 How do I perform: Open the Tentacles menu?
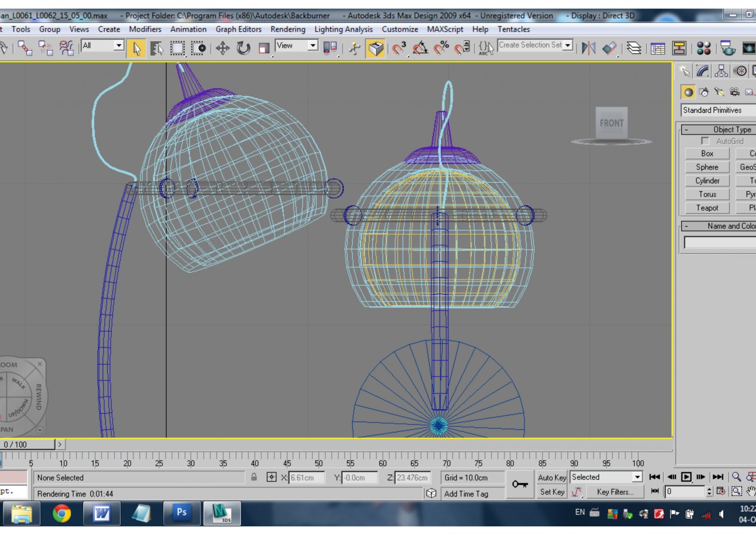514,29
